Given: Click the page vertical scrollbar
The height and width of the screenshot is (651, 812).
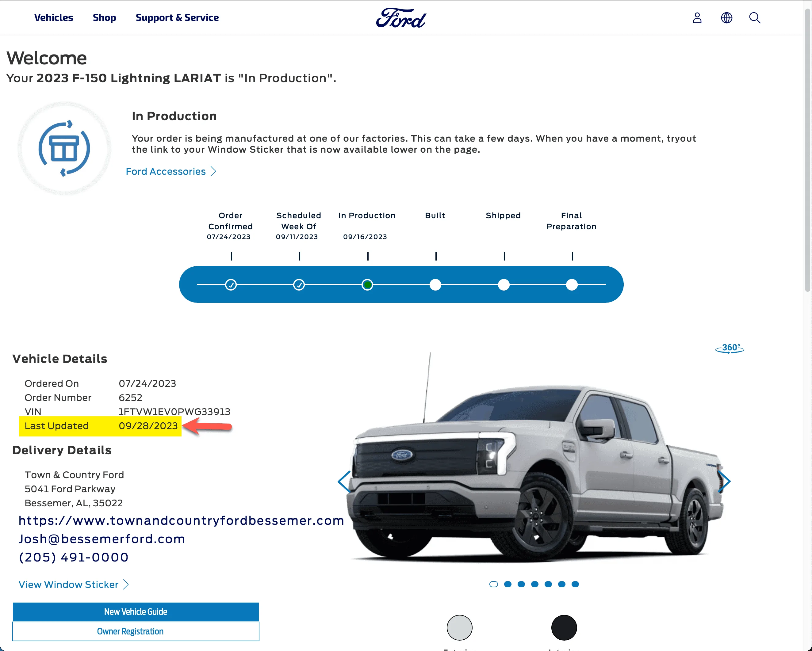Looking at the screenshot, I should pyautogui.click(x=808, y=150).
